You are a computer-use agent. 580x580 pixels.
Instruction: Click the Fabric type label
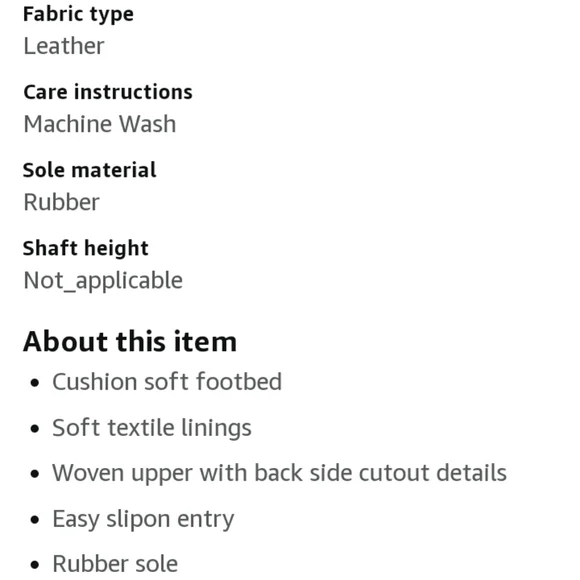[x=78, y=15]
